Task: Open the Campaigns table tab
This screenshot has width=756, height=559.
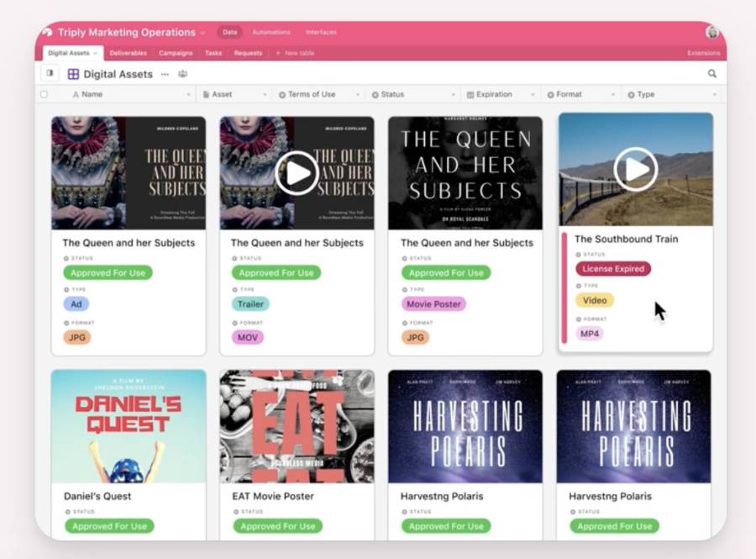Action: pos(176,53)
